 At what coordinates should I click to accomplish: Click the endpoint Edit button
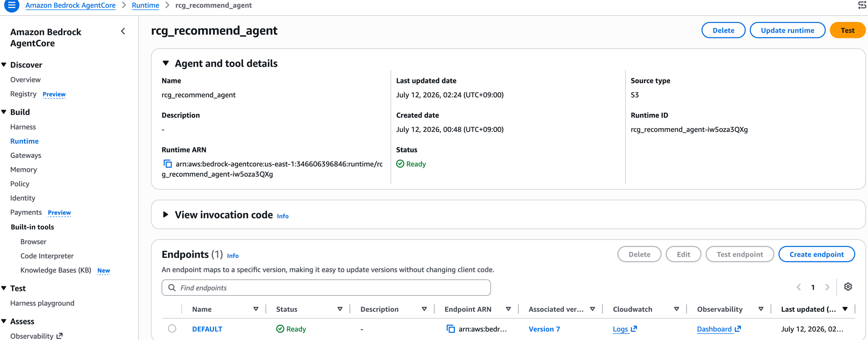pyautogui.click(x=683, y=254)
